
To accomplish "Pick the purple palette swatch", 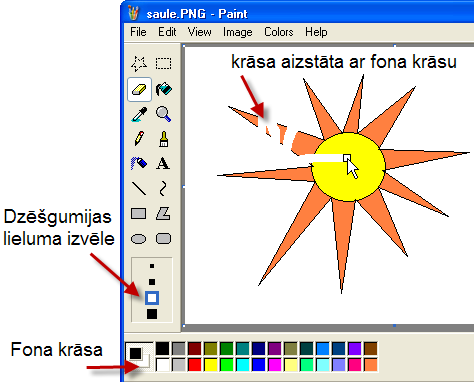I will 275,349.
